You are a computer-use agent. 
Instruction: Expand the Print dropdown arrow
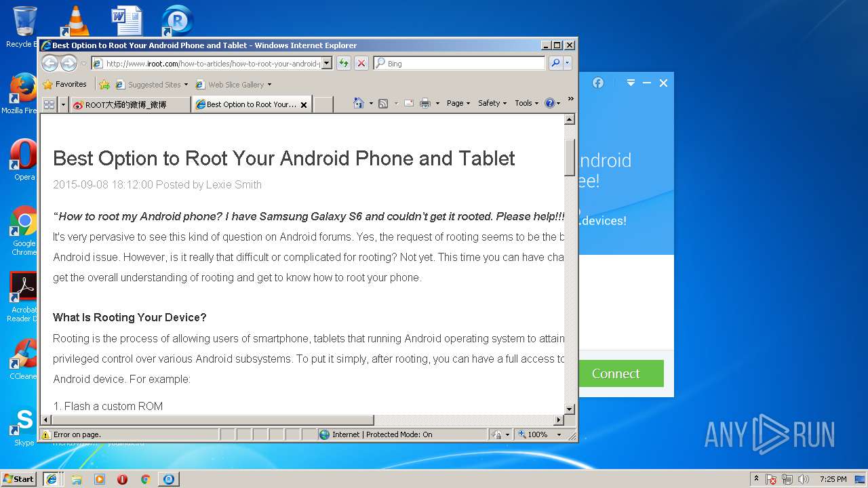click(x=437, y=104)
